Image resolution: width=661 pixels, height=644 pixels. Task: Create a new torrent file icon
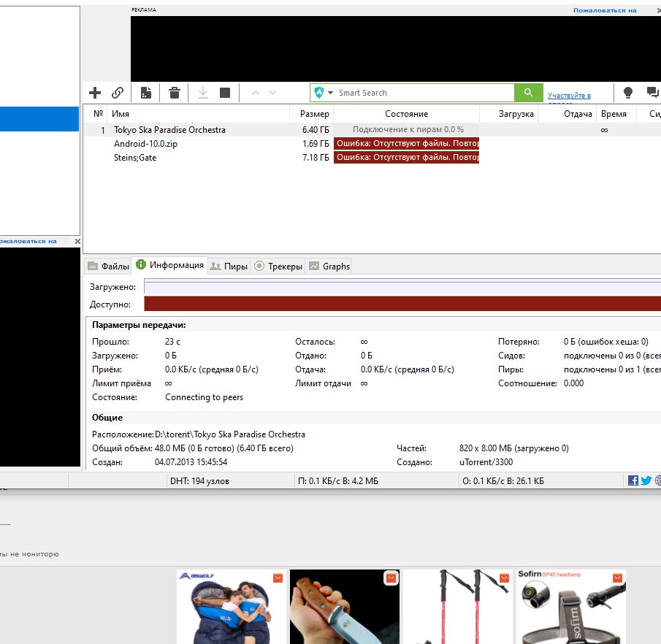coord(146,92)
